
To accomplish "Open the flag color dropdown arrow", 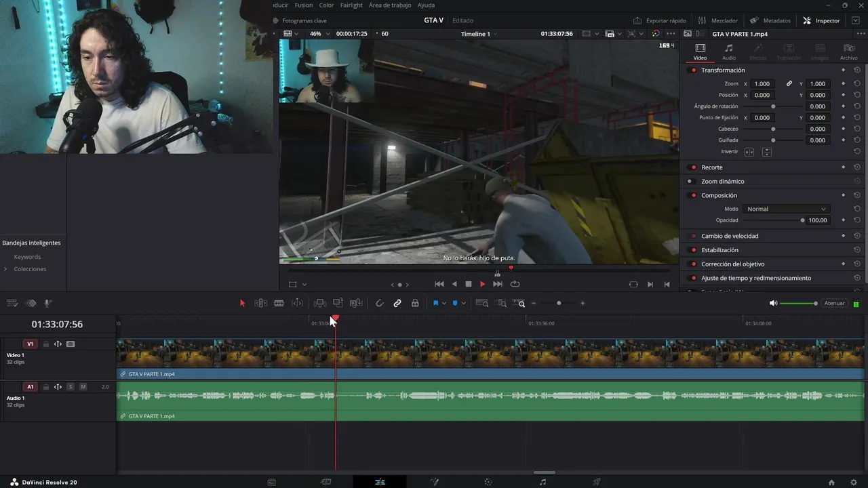I will tap(444, 304).
